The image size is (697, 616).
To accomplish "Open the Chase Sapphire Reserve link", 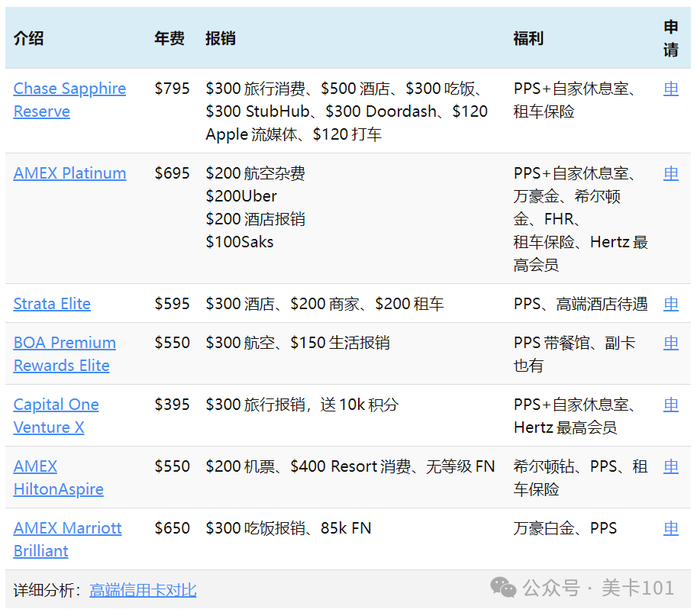I will tap(69, 99).
